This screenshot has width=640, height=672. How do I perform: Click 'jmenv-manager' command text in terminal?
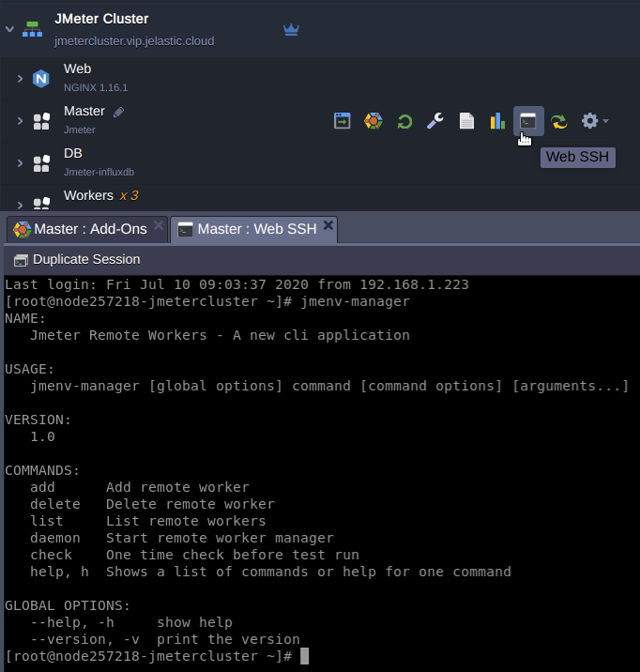(x=355, y=301)
